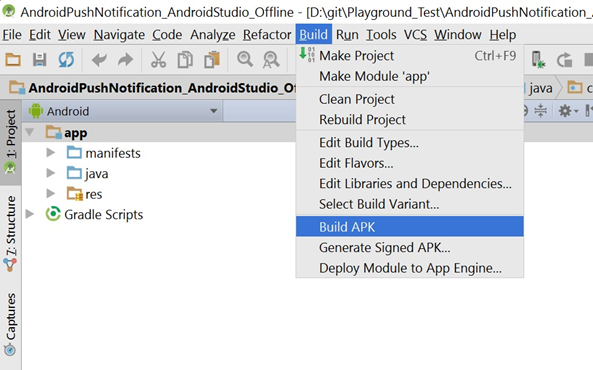Choose Make Module 'app'
This screenshot has height=370, width=593.
tap(410, 76)
